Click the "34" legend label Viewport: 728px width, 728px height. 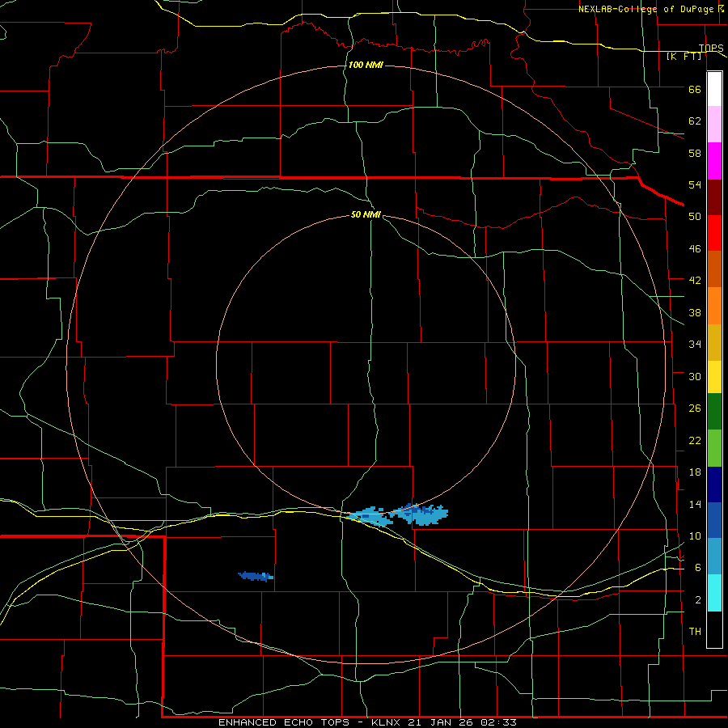pos(695,345)
